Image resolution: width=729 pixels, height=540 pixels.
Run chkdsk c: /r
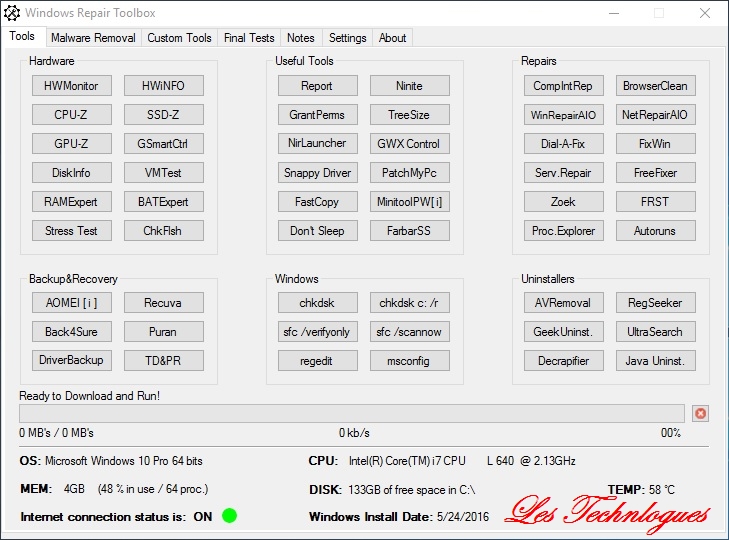click(x=410, y=303)
